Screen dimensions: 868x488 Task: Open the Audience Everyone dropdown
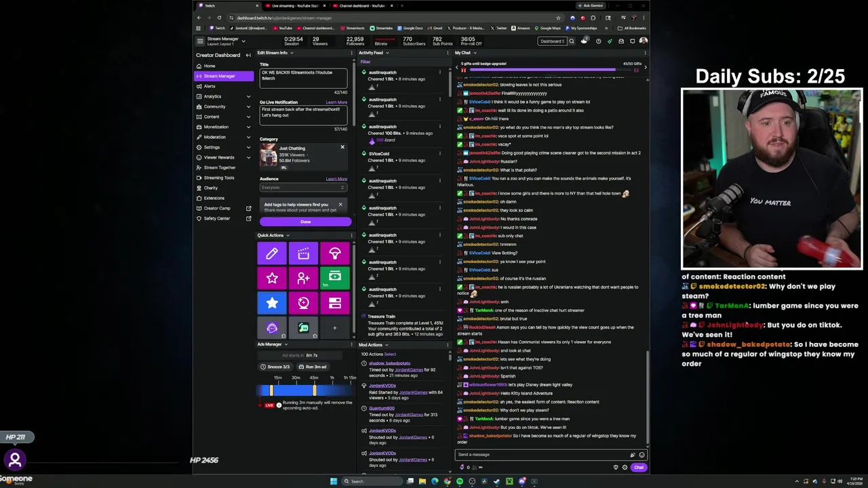(303, 187)
